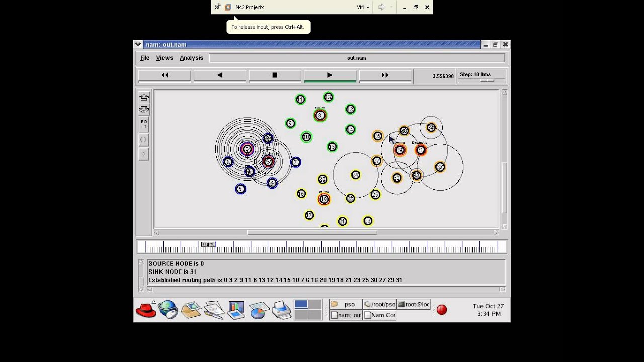This screenshot has height=362, width=644.
Task: Click the Established routing path line
Action: pos(275,280)
